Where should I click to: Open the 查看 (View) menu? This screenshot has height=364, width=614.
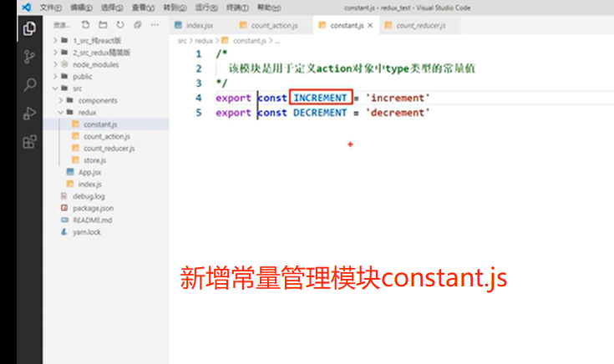(144, 8)
